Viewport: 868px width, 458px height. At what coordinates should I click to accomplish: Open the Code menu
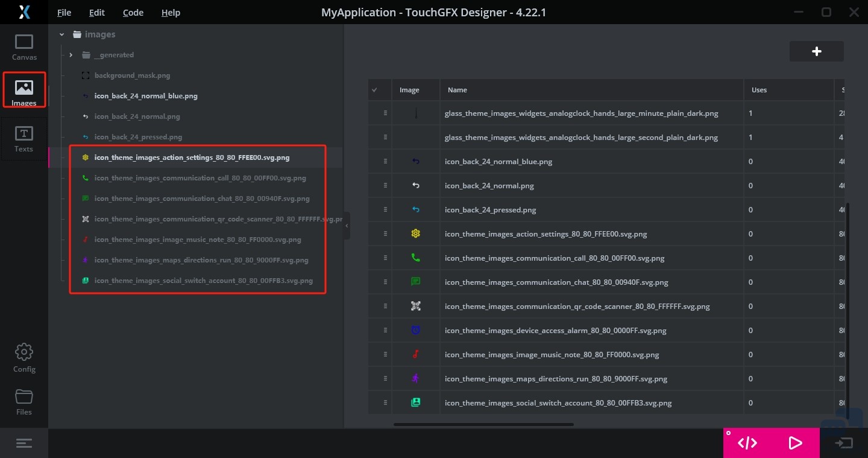(x=133, y=13)
